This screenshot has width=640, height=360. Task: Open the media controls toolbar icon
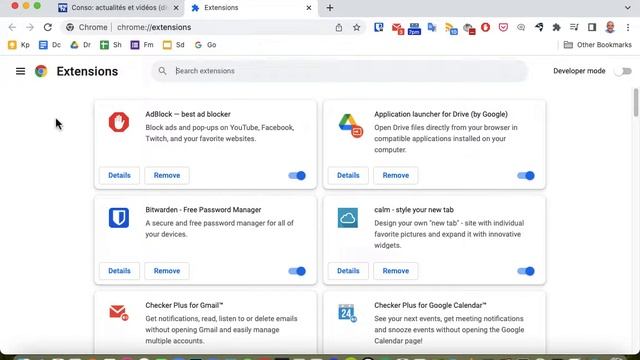click(574, 27)
